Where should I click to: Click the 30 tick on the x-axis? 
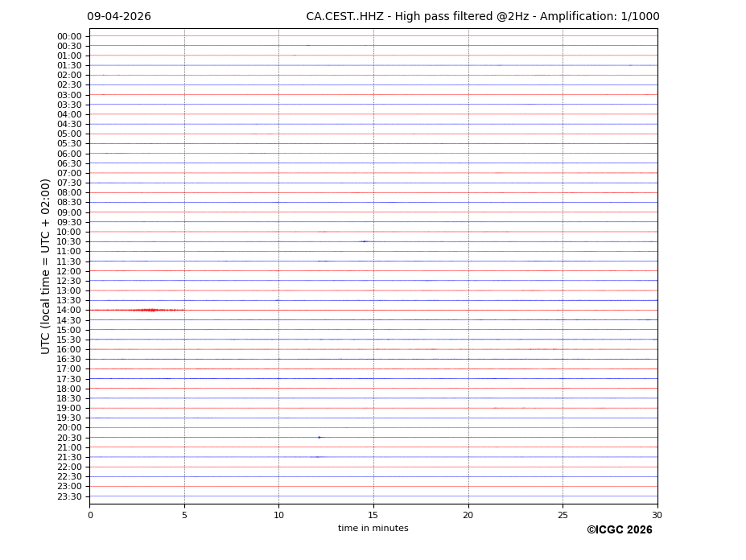coord(657,515)
